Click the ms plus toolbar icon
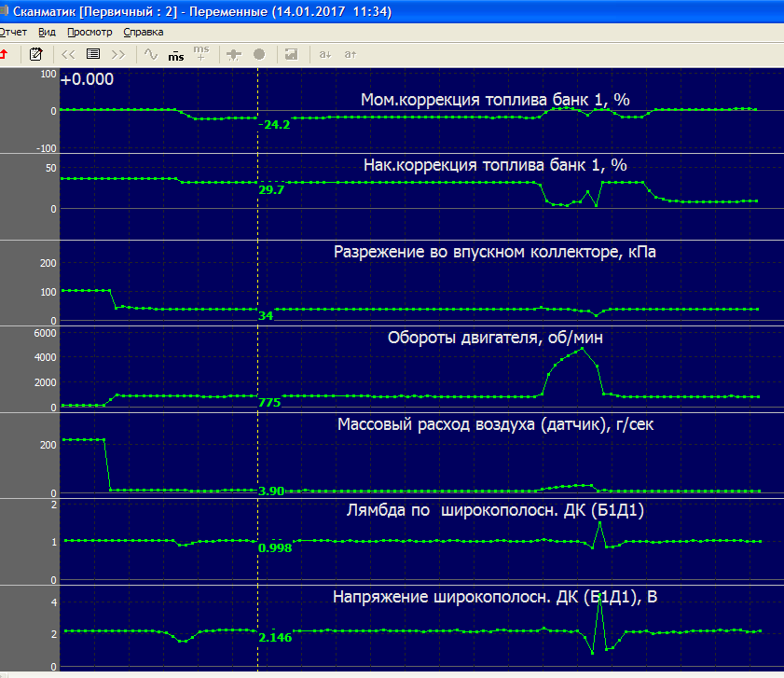Screen dimensions: 784x678 tap(200, 53)
